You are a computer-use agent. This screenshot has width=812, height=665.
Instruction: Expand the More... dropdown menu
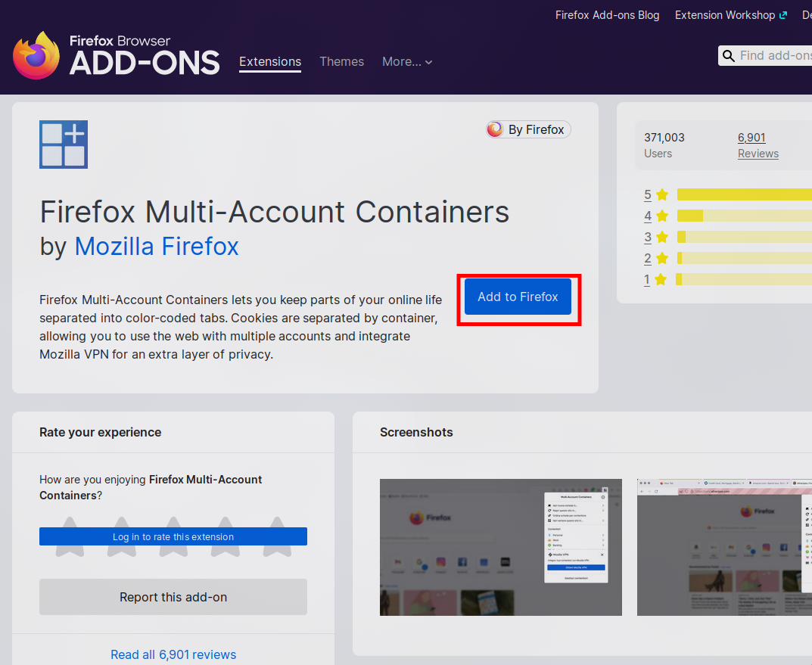407,62
